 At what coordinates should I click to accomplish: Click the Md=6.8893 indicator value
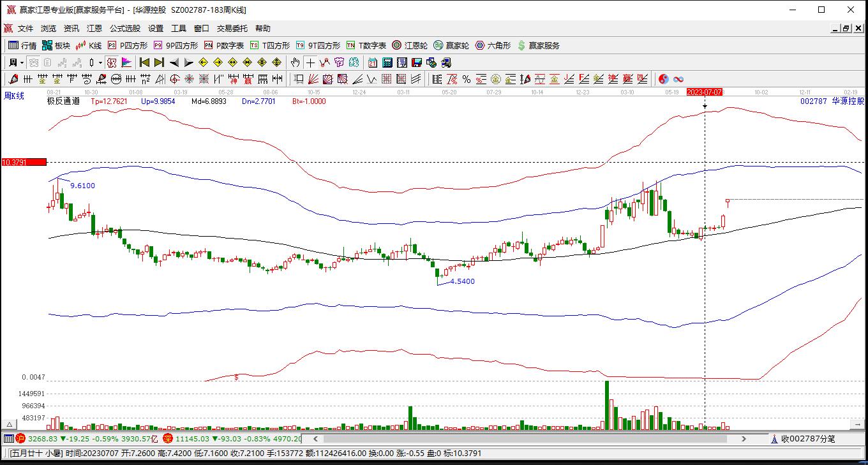tap(209, 101)
